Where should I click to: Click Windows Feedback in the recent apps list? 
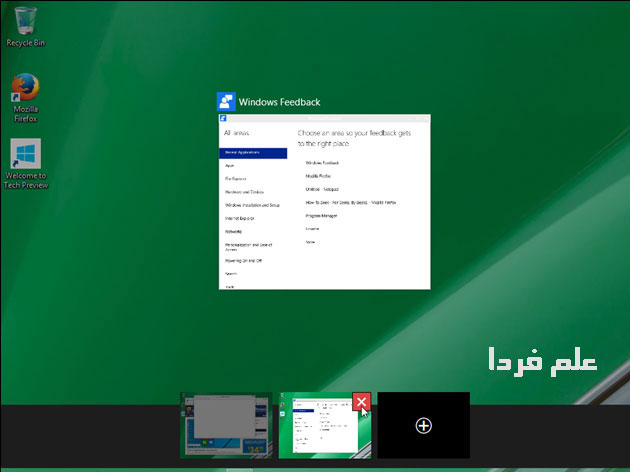tap(322, 161)
